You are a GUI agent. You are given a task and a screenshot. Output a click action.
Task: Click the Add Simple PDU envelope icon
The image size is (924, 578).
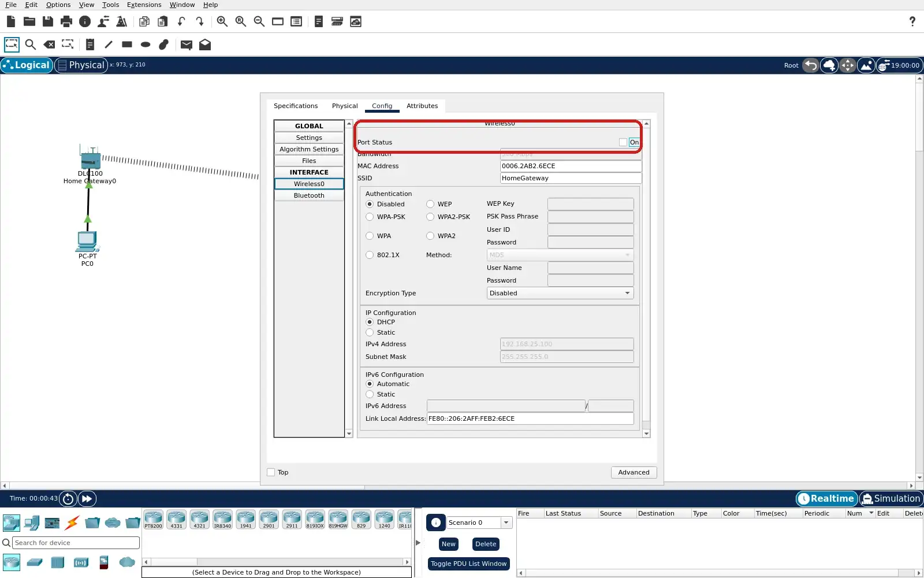(186, 45)
